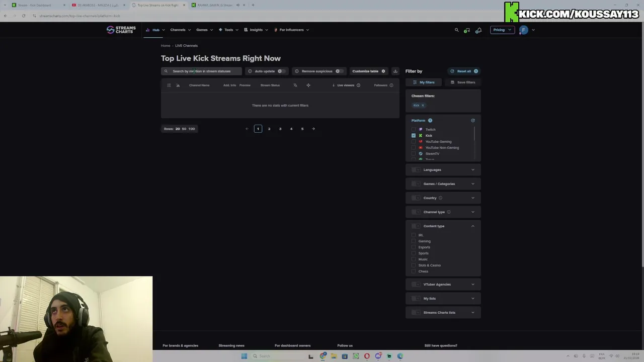Open a new browser tab

[x=253, y=5]
